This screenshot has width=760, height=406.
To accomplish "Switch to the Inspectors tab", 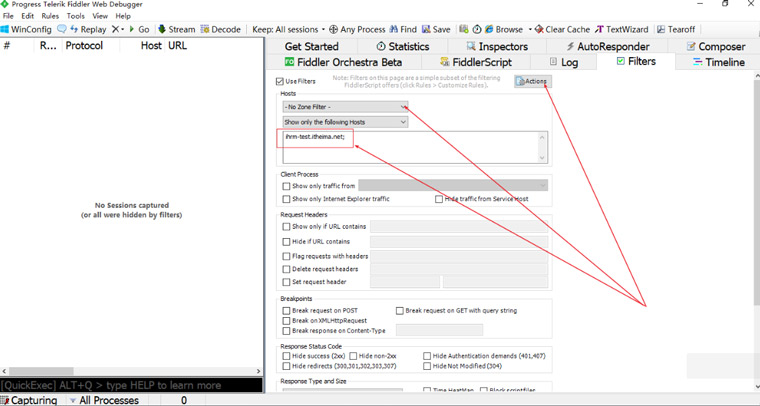I will (x=497, y=47).
